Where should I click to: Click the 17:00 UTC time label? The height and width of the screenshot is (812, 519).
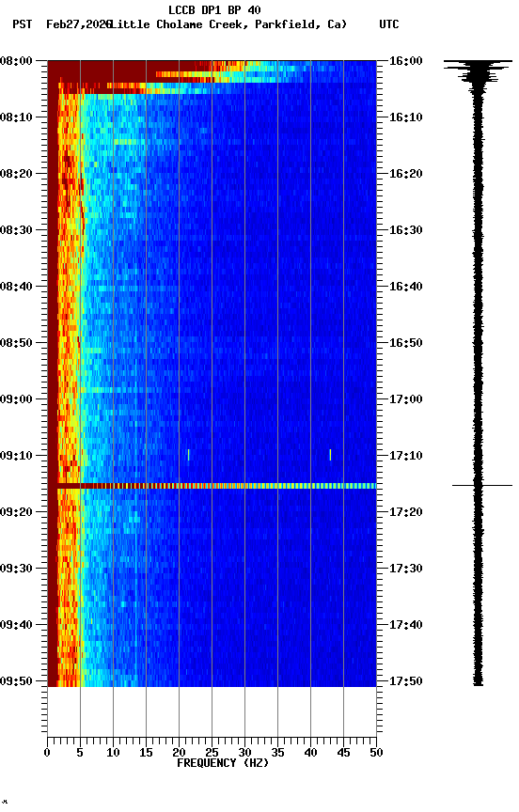(x=406, y=399)
